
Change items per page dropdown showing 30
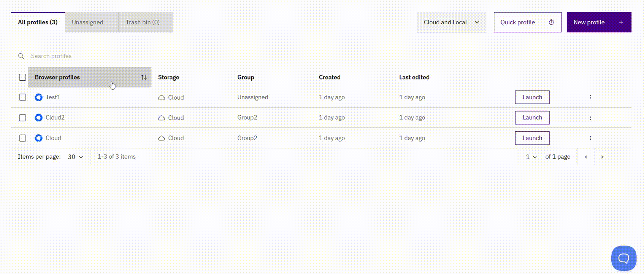[75, 157]
